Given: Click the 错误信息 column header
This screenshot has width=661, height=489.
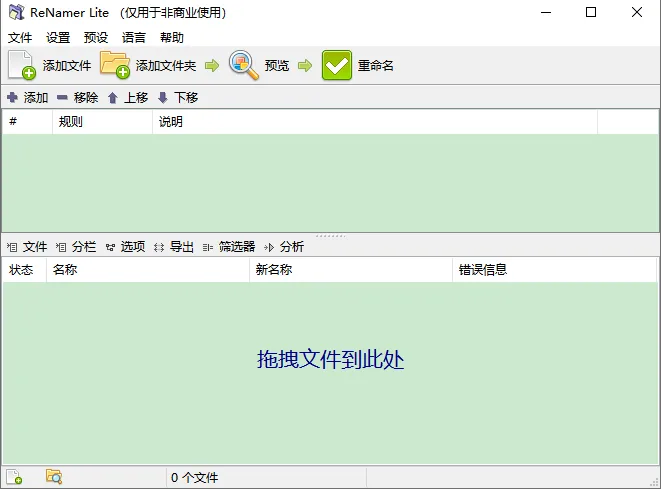Looking at the screenshot, I should 554,270.
